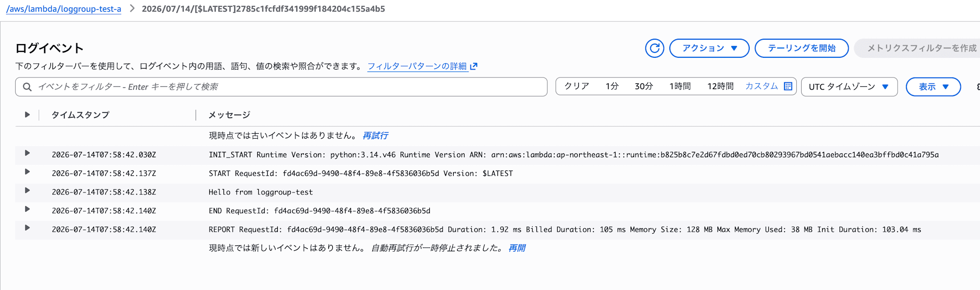Click the calendar icon beside カスタム
This screenshot has height=290, width=980.
click(x=788, y=86)
